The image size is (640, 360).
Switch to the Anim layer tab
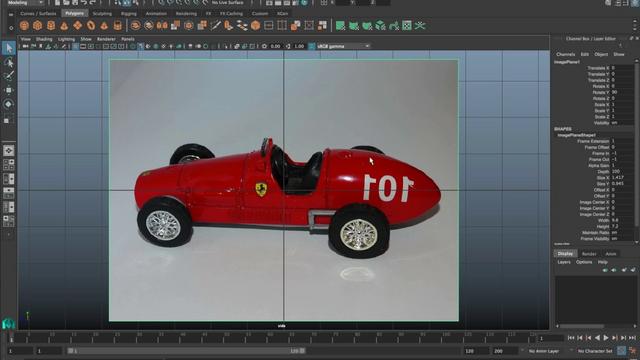pyautogui.click(x=611, y=254)
